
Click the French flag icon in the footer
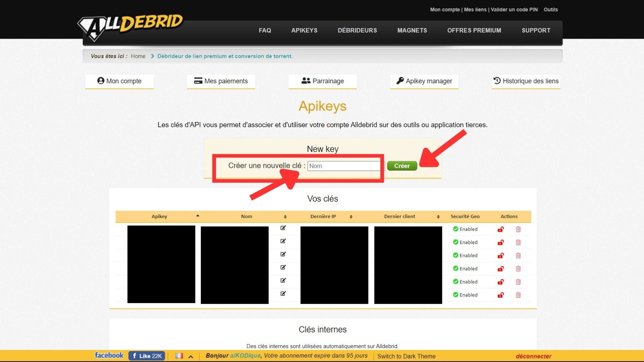pos(180,356)
